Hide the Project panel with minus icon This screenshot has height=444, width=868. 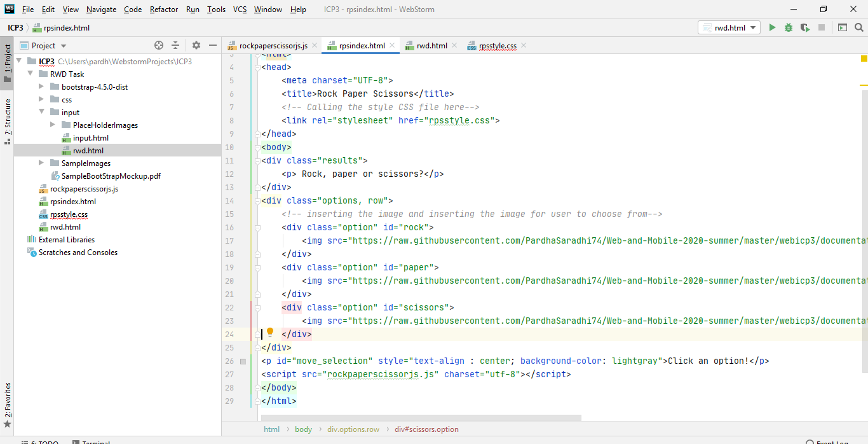(x=213, y=45)
